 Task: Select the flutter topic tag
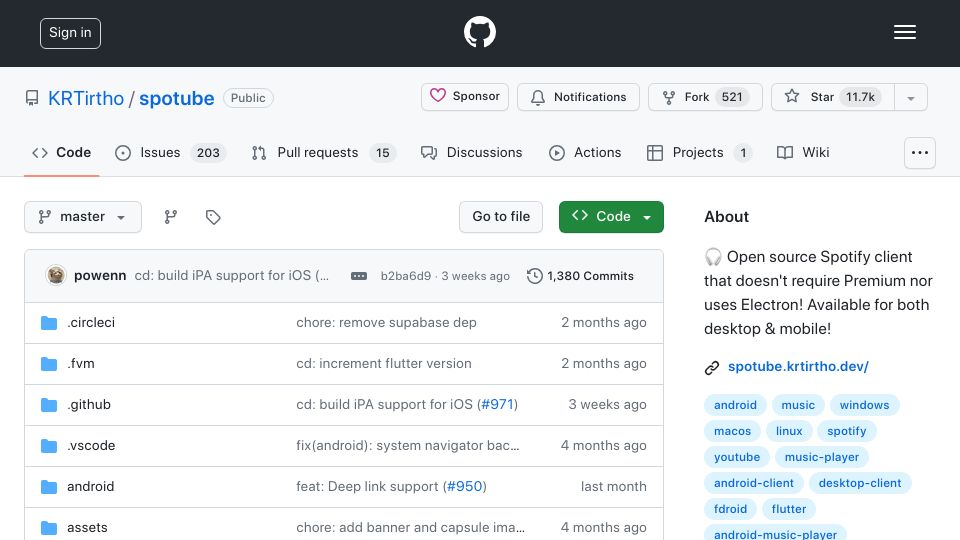[x=789, y=509]
